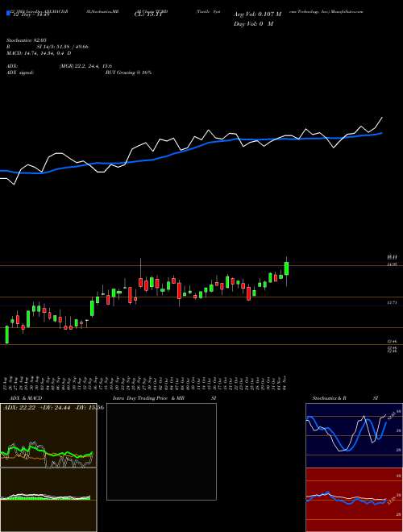Click the 'Avg Vol: 0.107 M' text

tap(257, 15)
